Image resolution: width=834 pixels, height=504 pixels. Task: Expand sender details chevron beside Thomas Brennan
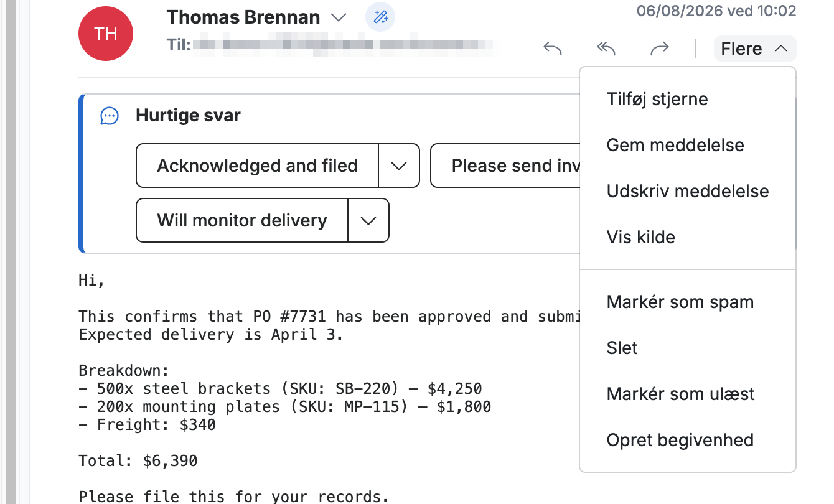(339, 17)
